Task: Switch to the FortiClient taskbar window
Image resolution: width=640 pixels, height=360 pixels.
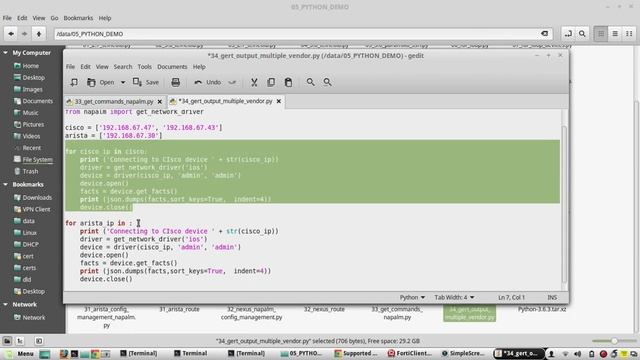Action: tap(409, 353)
